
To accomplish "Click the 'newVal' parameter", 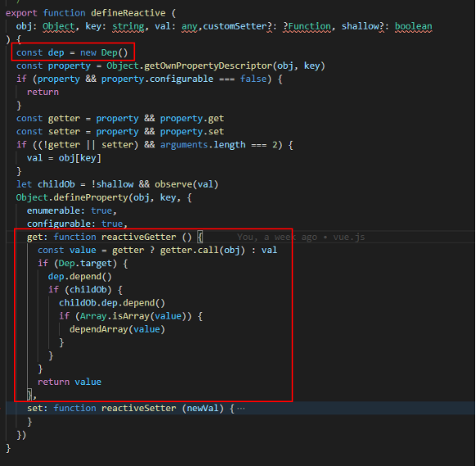I will coord(202,409).
